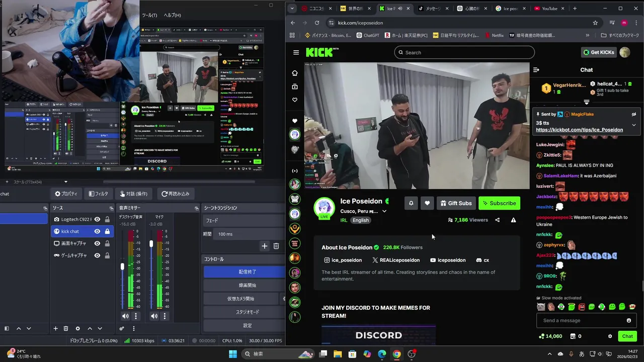644x362 pixels.
Task: Follow Ice Poseidon with heart button
Action: click(427, 203)
